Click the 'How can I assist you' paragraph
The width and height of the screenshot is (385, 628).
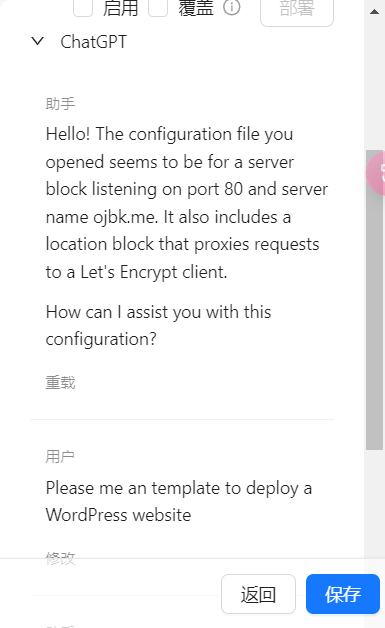158,325
